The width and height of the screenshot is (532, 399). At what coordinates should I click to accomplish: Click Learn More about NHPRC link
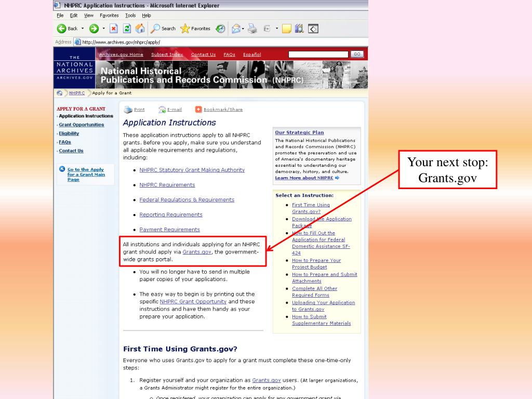pos(304,178)
